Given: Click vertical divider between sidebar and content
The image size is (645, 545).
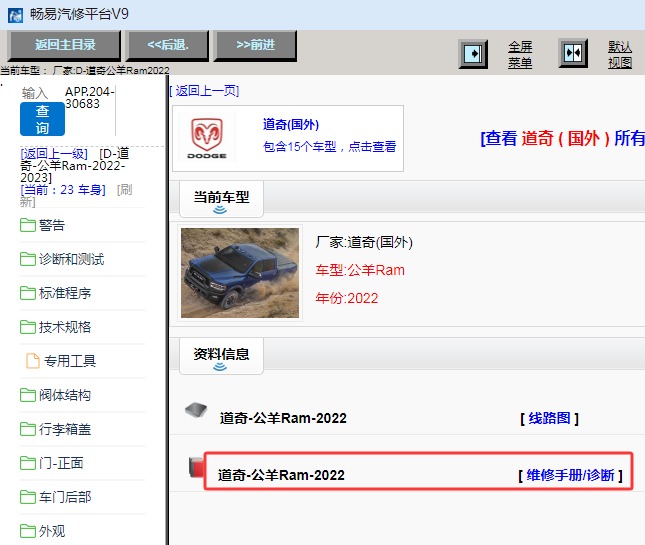Looking at the screenshot, I should pyautogui.click(x=167, y=310).
